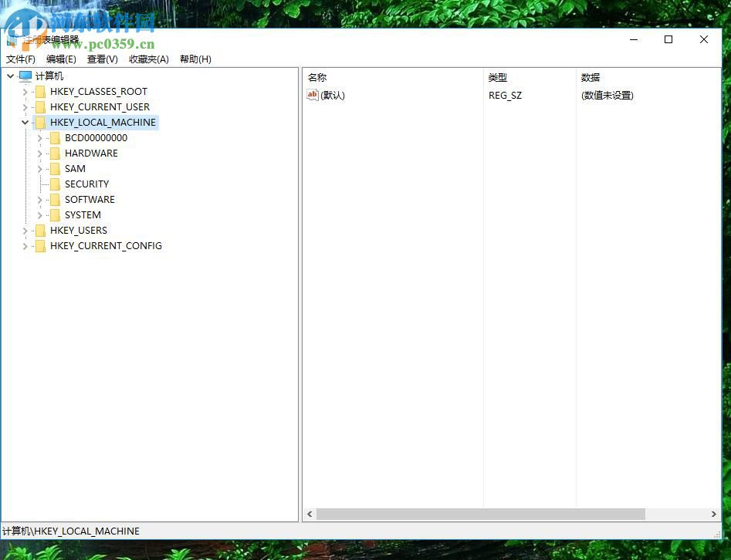Open the 编辑(E) menu
The height and width of the screenshot is (560, 731).
tap(61, 59)
